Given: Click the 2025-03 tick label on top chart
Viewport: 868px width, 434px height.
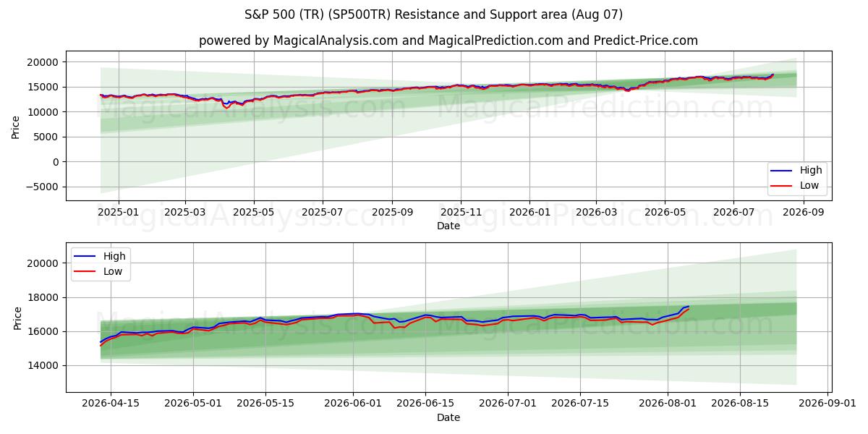Looking at the screenshot, I should click(x=185, y=213).
